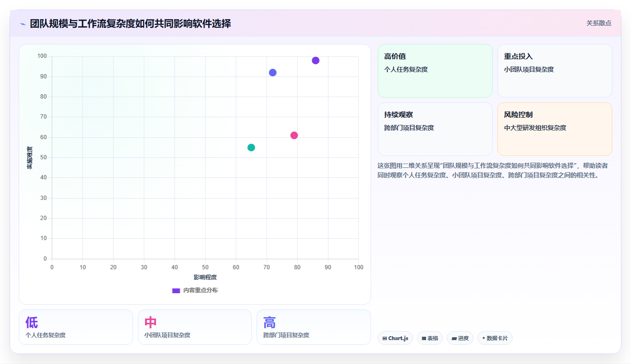Select the 进度 tag
Image resolution: width=631 pixels, height=364 pixels.
(460, 338)
